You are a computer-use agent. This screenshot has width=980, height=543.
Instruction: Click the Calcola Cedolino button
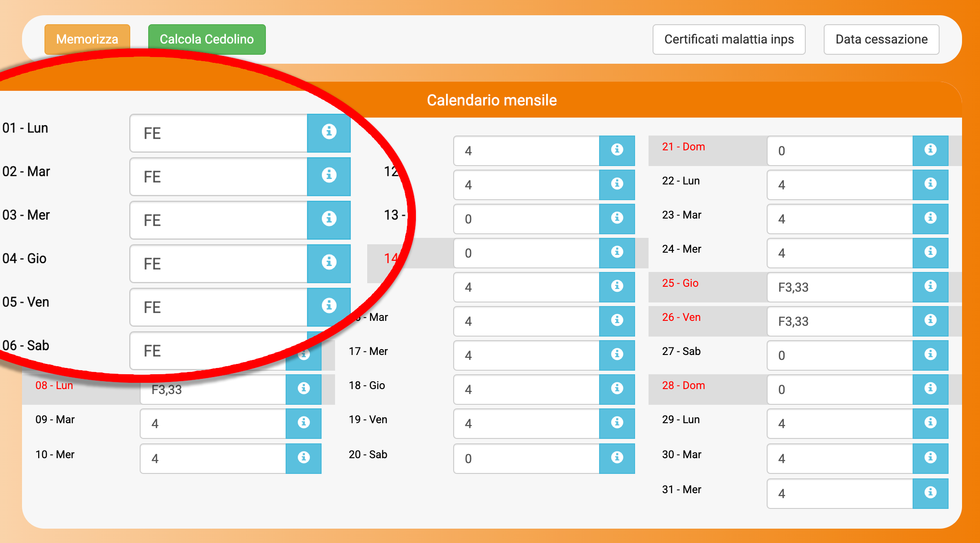tap(207, 39)
